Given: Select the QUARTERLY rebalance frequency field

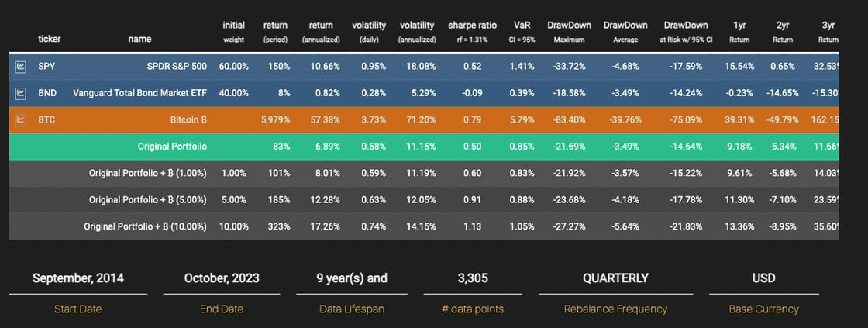Looking at the screenshot, I should pyautogui.click(x=615, y=278).
